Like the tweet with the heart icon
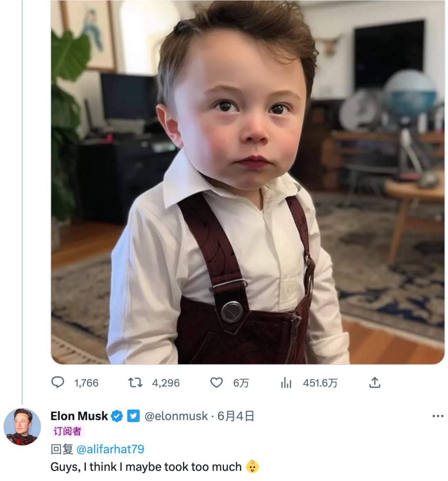448x481 pixels. point(217,382)
